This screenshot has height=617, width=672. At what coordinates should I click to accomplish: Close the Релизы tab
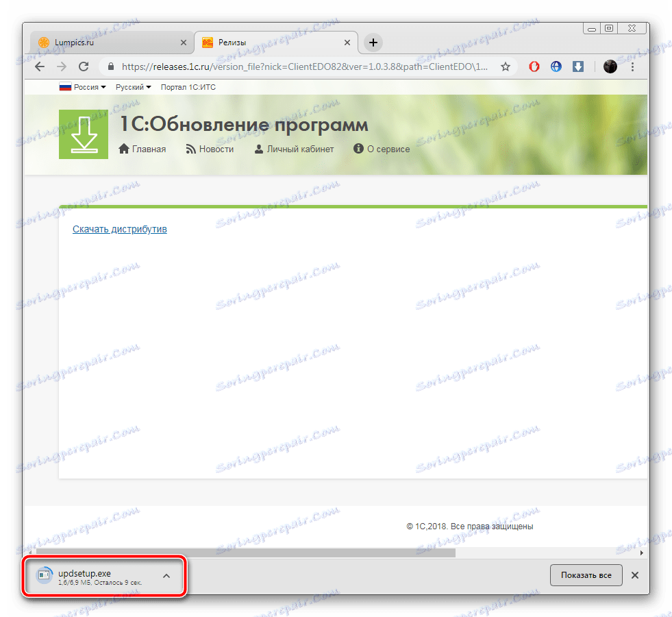(347, 43)
